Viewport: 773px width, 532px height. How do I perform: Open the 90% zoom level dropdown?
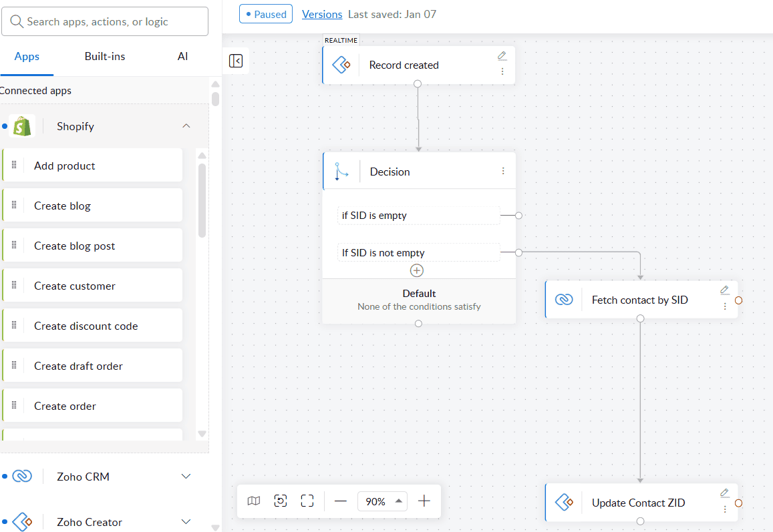[x=383, y=501]
